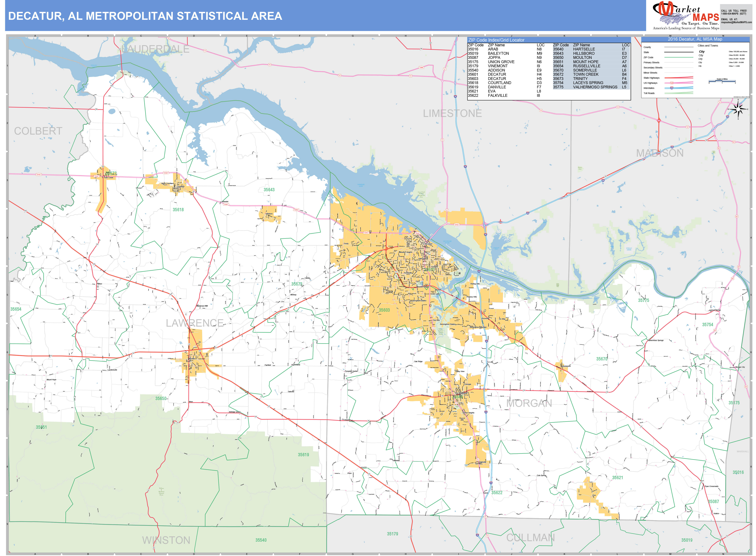Image resolution: width=756 pixels, height=556 pixels.
Task: Click the 2016 Decatur, AL MSA Map title bar
Action: [x=696, y=39]
